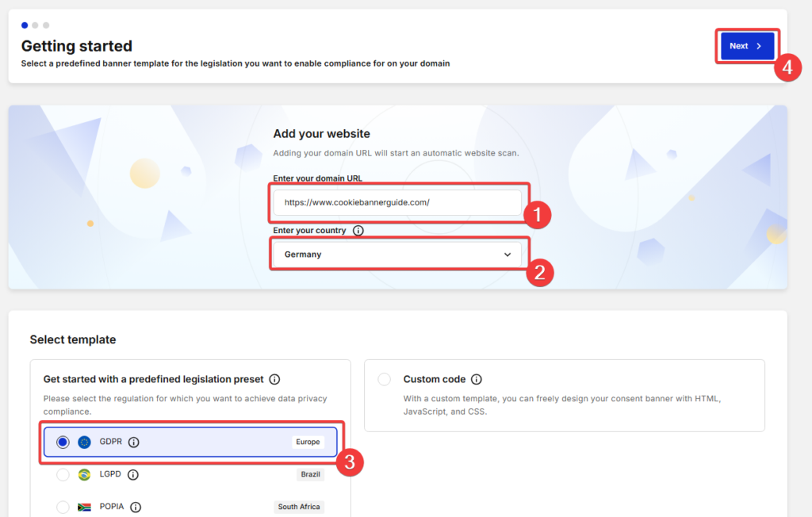Select the POPIA legislation option

(63, 507)
